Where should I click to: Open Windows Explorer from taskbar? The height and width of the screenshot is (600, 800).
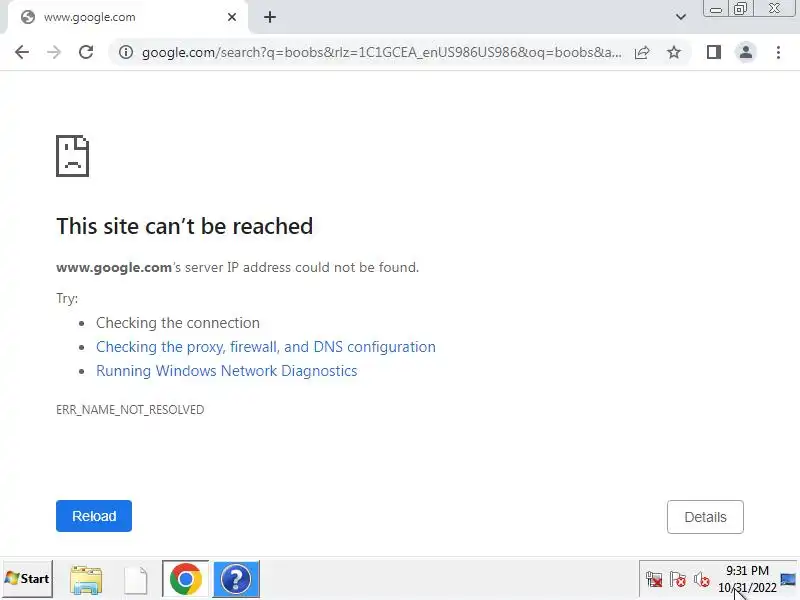(86, 580)
